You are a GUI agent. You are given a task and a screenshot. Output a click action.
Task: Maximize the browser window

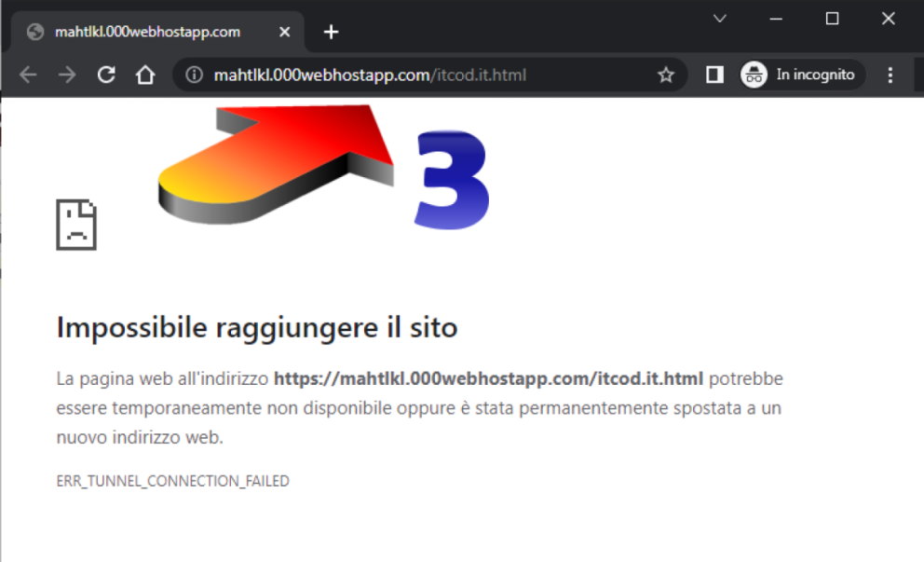coord(832,19)
